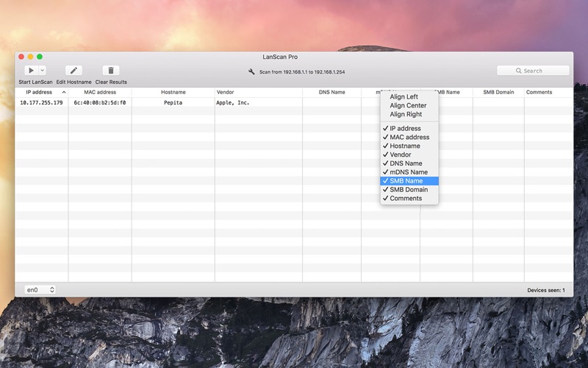Click the Hostname column header
Image resolution: width=588 pixels, height=368 pixels.
173,93
